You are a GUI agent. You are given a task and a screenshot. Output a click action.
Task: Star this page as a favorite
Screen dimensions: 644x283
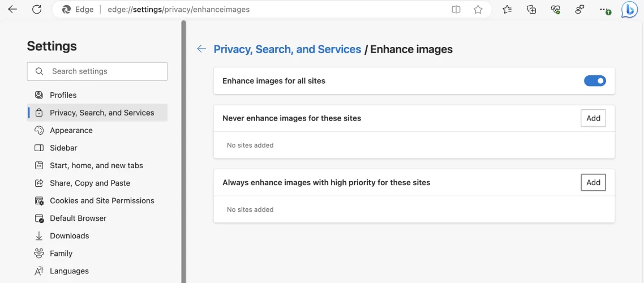click(x=478, y=10)
